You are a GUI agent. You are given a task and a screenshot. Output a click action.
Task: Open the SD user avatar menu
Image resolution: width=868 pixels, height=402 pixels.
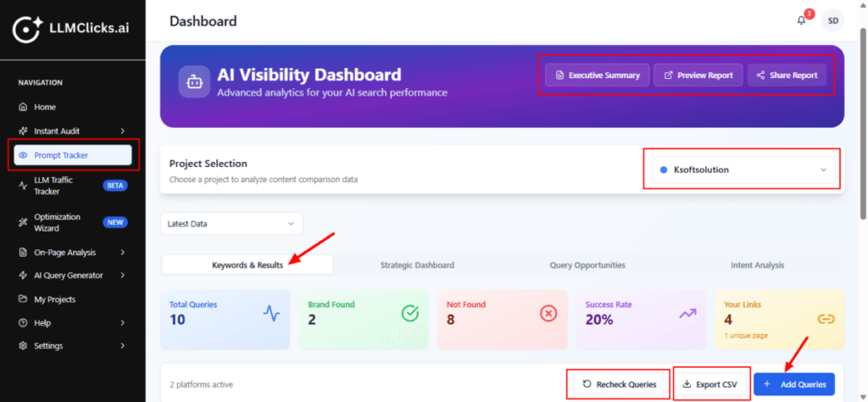click(834, 21)
